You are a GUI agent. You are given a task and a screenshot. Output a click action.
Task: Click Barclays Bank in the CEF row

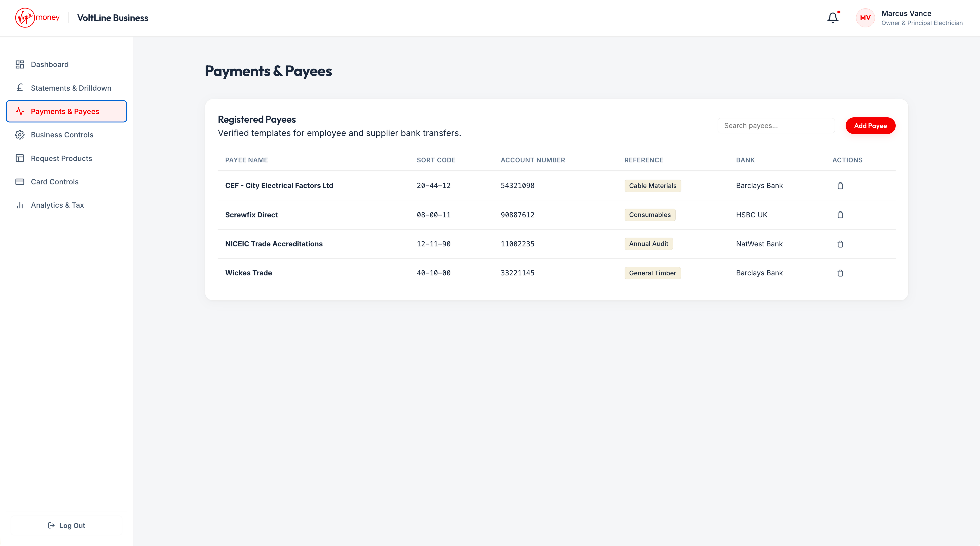[759, 186]
